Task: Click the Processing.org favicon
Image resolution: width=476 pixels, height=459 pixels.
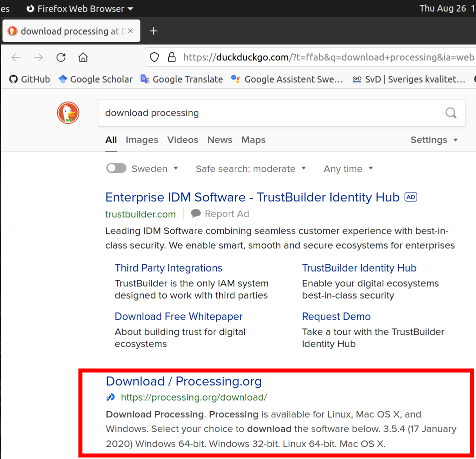Action: click(x=110, y=397)
